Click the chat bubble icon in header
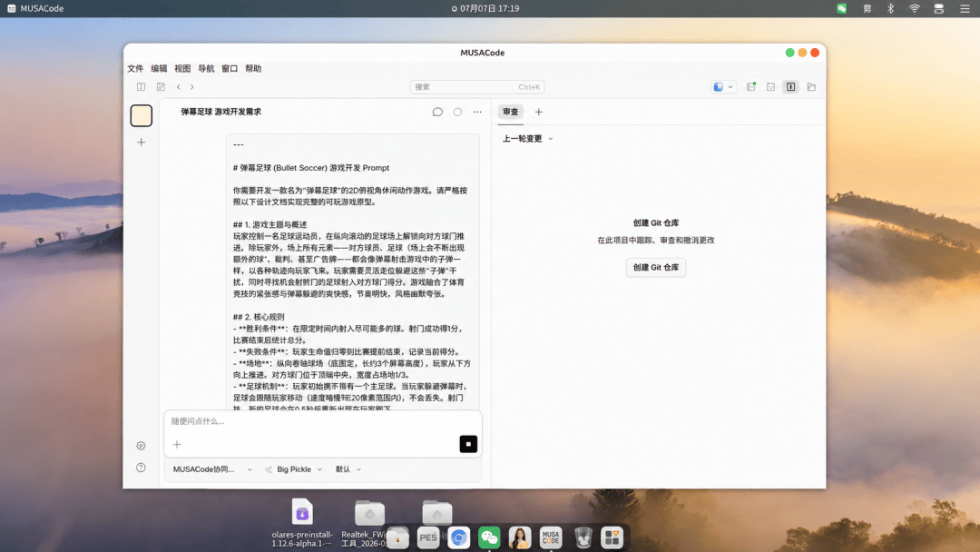Image resolution: width=980 pixels, height=552 pixels. [x=437, y=112]
